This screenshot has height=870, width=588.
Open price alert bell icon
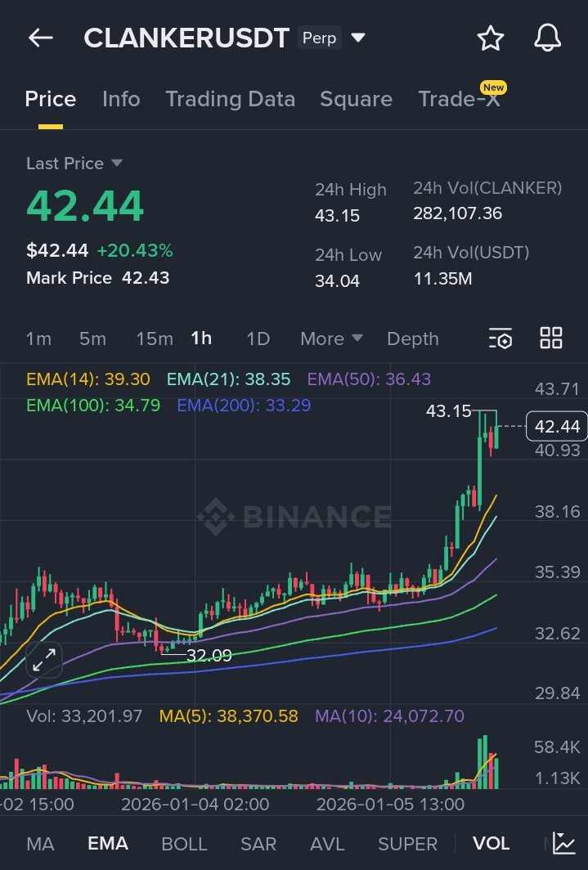(547, 38)
